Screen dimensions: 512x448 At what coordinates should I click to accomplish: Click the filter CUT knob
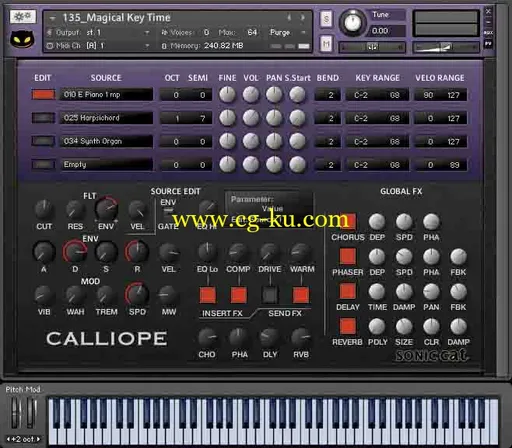click(44, 210)
